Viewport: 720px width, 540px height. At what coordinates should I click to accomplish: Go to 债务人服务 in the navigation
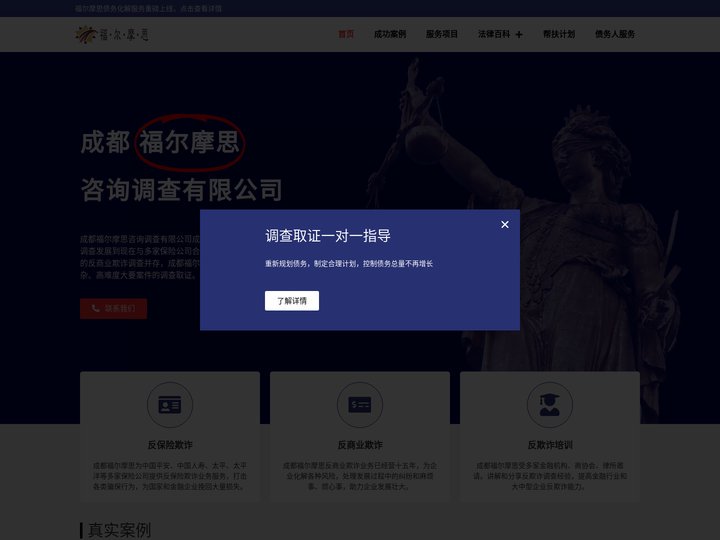tap(615, 34)
